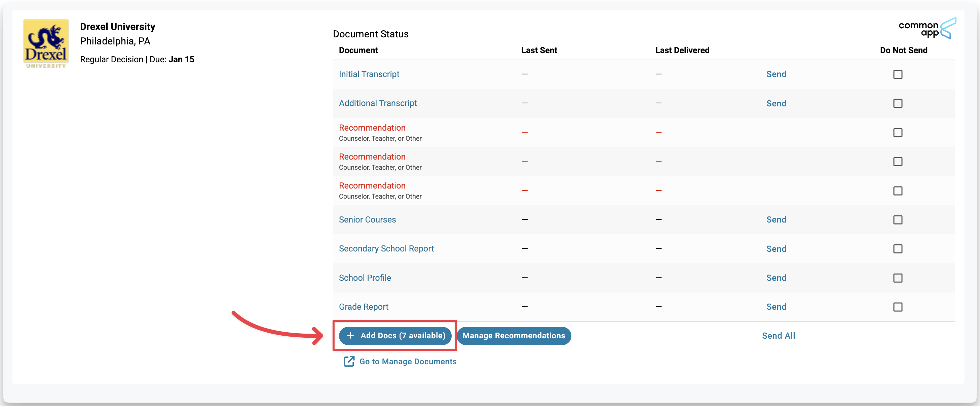Send the Senior Courses document
980x406 pixels.
point(776,219)
